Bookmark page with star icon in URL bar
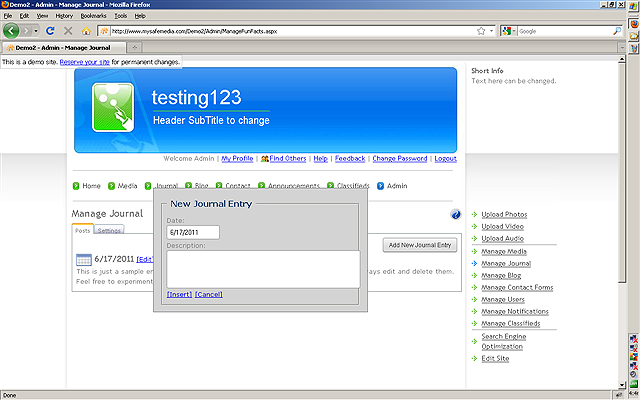 point(481,31)
